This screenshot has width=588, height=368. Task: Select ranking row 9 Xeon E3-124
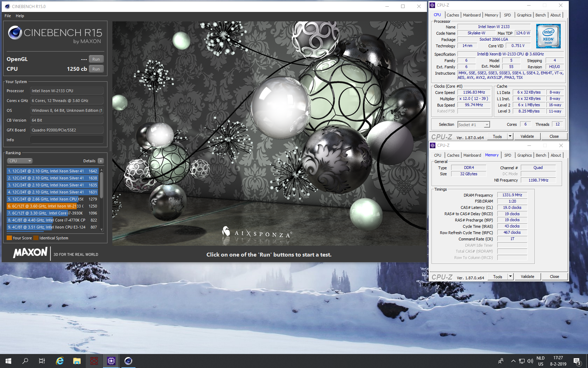tap(52, 227)
